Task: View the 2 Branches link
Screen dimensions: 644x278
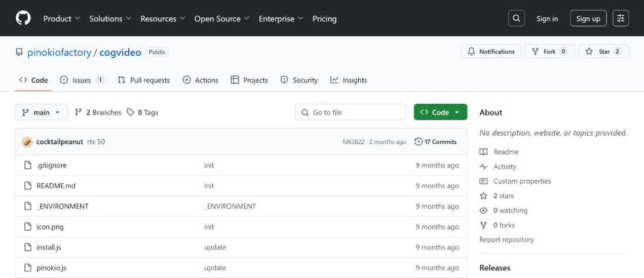Action: (x=98, y=112)
